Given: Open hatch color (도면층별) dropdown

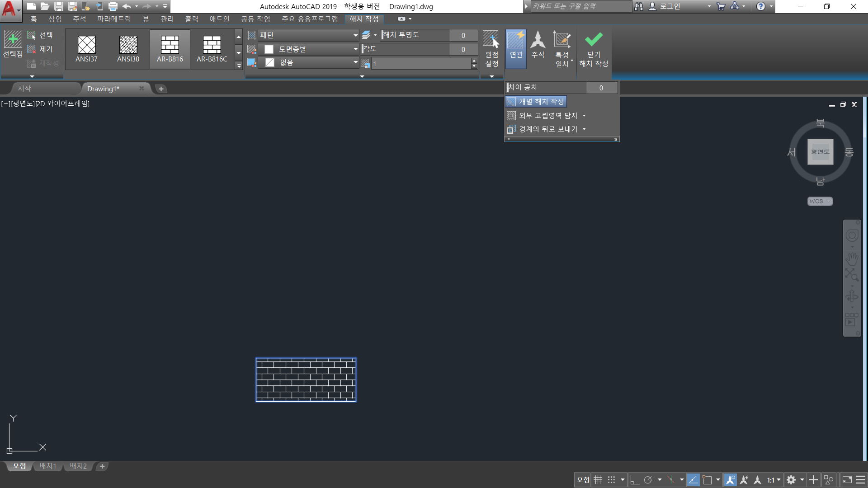Looking at the screenshot, I should 355,49.
